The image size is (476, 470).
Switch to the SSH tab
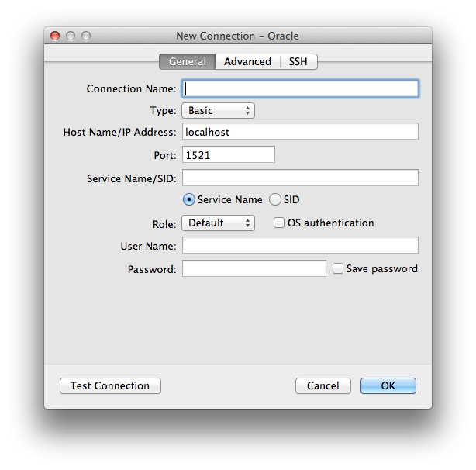click(x=298, y=61)
